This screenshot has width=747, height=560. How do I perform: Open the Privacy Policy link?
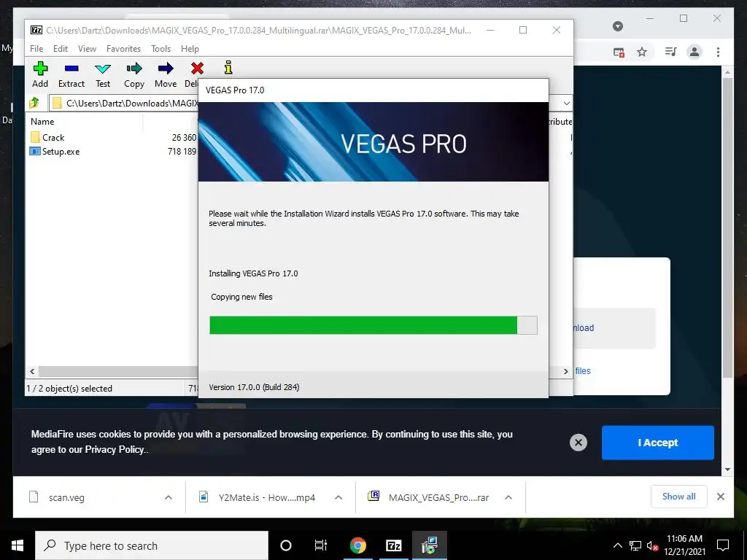(x=115, y=449)
